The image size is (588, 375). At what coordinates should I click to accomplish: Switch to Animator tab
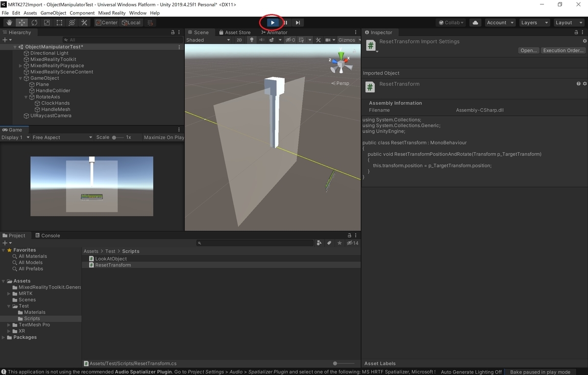274,32
